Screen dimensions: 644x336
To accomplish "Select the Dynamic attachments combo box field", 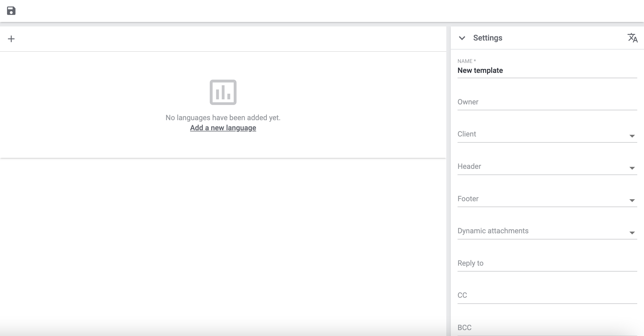I will (540, 231).
